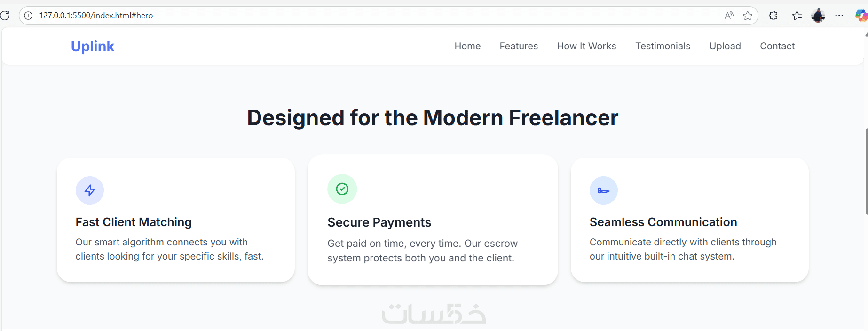Screen dimensions: 868x331
Task: Open the Favorites list icon
Action: [x=797, y=16]
